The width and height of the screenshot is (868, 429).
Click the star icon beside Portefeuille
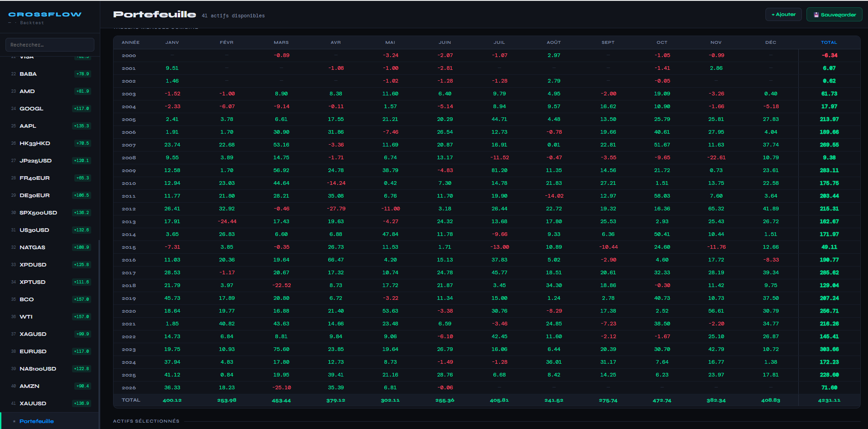tap(15, 421)
